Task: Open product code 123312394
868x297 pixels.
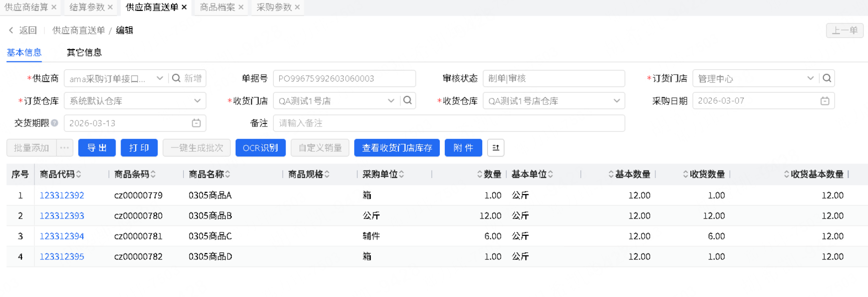Action: click(x=62, y=236)
